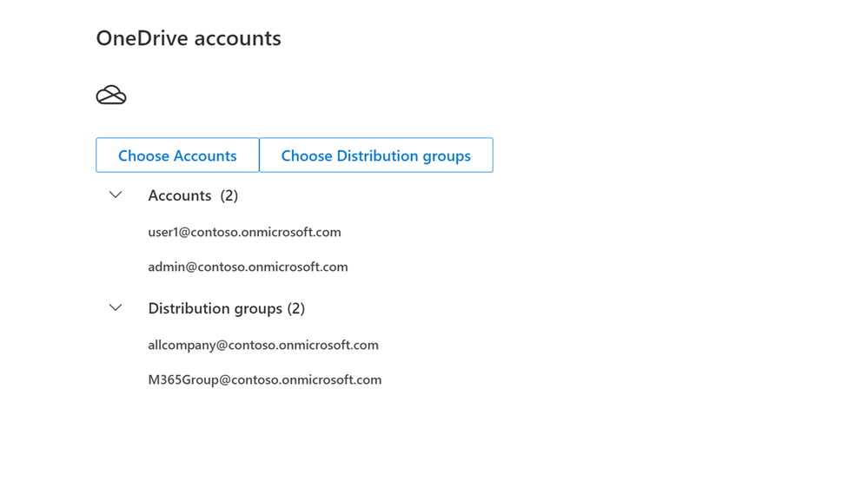The height and width of the screenshot is (488, 868).
Task: Click the OneDrive cloud icon
Action: pyautogui.click(x=111, y=96)
